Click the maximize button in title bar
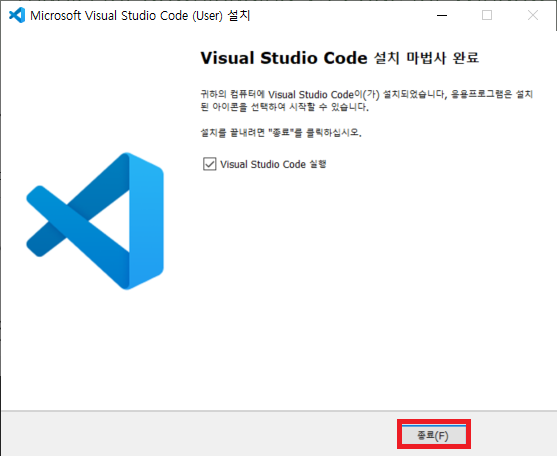The image size is (557, 456). 487,15
